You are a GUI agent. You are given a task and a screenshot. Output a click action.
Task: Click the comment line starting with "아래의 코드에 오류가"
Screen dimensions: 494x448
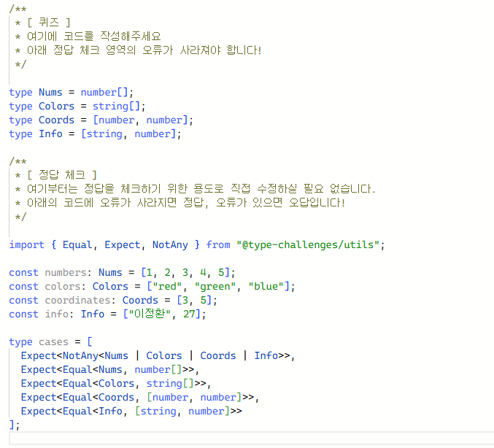click(x=186, y=203)
